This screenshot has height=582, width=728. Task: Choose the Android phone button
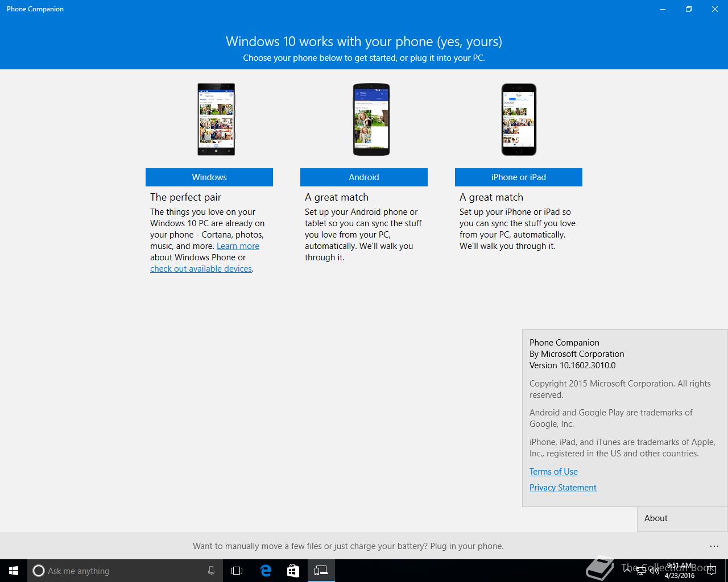click(364, 177)
